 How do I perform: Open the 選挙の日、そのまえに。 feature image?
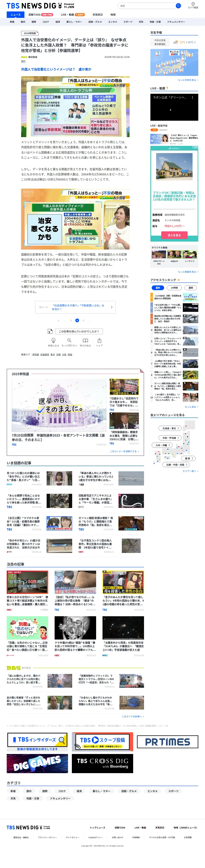[59, 405]
